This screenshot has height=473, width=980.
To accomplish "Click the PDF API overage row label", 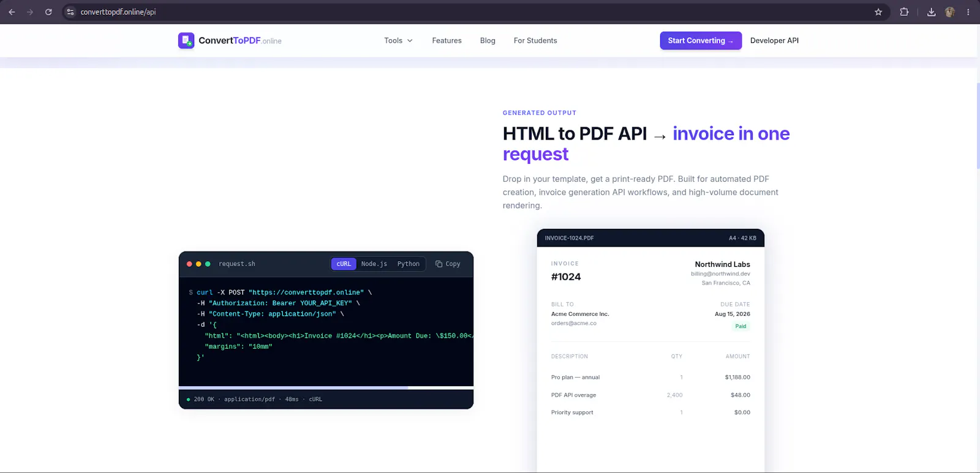I will point(573,395).
